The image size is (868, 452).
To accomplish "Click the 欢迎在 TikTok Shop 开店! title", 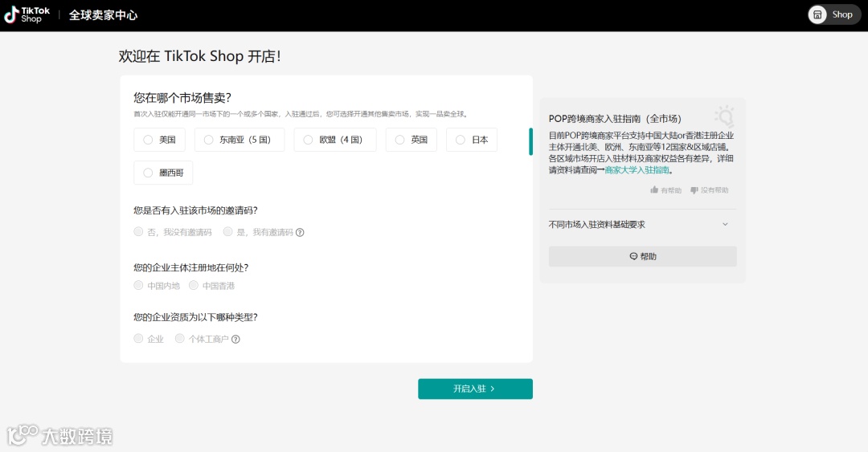I will pos(200,56).
